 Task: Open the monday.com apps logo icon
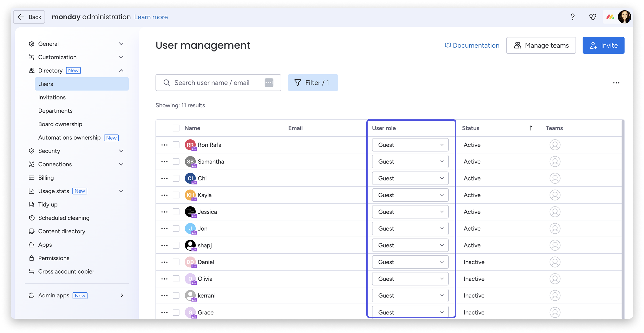[610, 17]
